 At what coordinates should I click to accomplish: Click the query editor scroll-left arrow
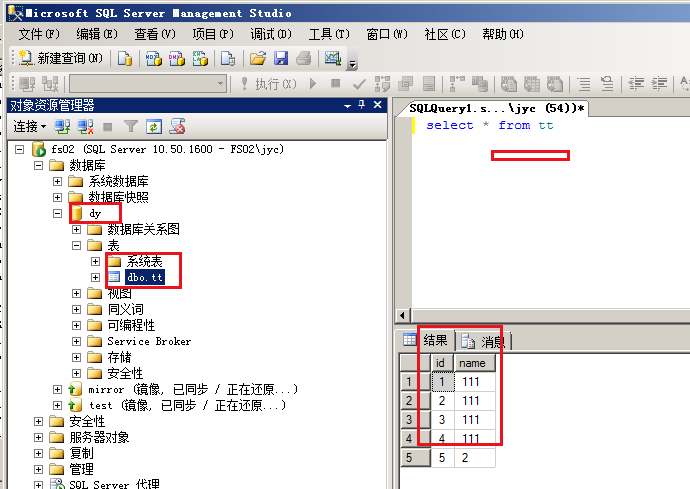403,316
